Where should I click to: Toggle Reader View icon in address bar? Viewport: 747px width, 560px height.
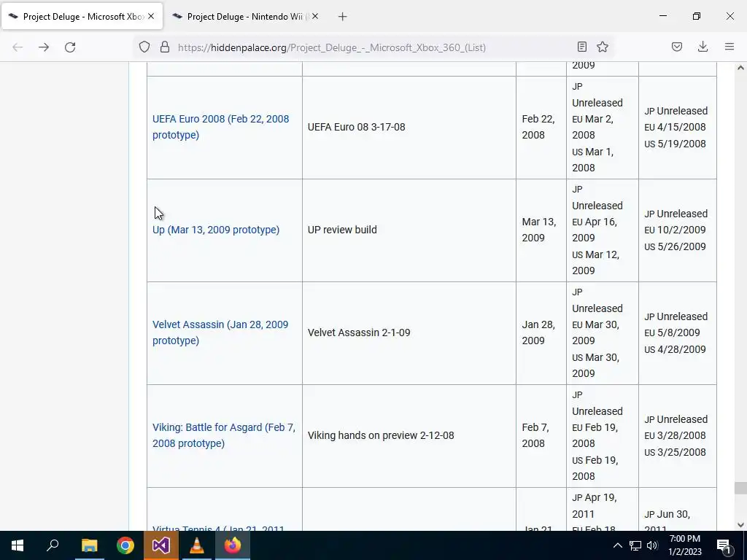581,47
